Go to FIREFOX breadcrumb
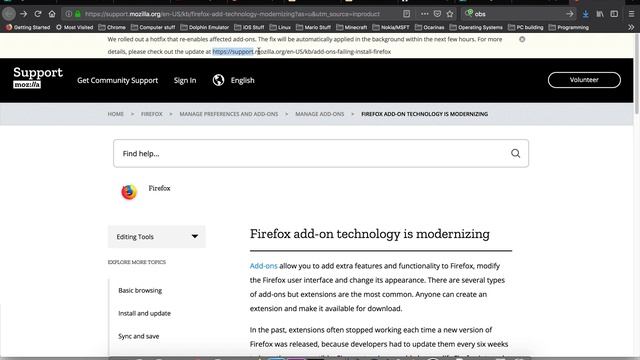This screenshot has height=360, width=640. pyautogui.click(x=151, y=114)
